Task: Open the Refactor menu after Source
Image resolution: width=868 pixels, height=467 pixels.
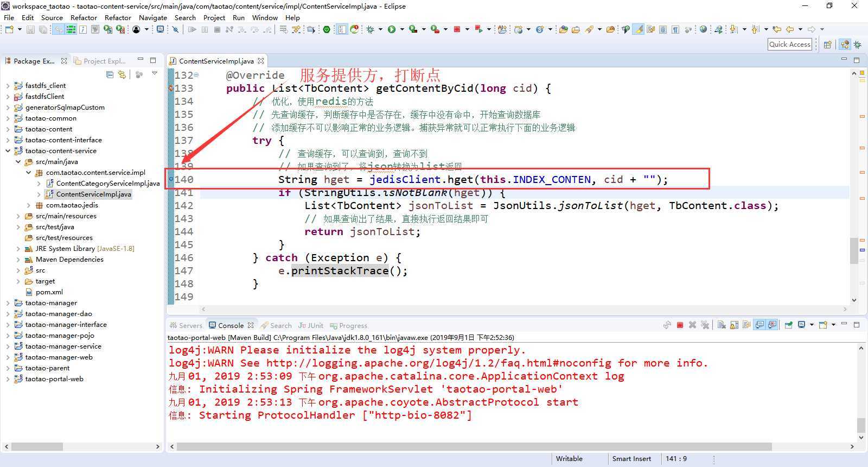Action: [x=84, y=17]
